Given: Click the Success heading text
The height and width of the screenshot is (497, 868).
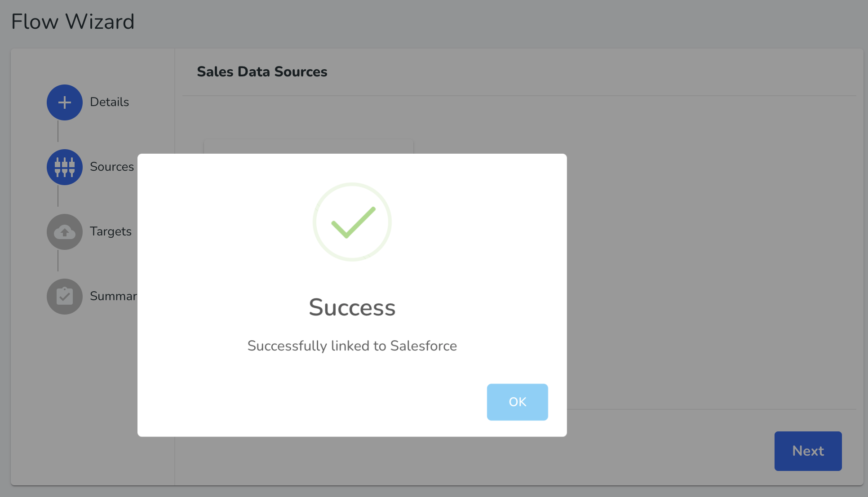Looking at the screenshot, I should pyautogui.click(x=352, y=307).
